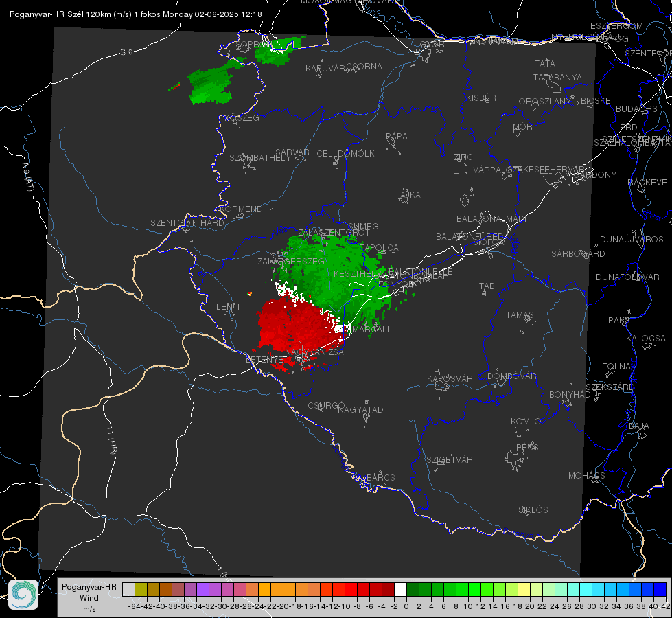This screenshot has width=672, height=618.
Task: Click the KALOCSA city label
Action: [x=645, y=339]
